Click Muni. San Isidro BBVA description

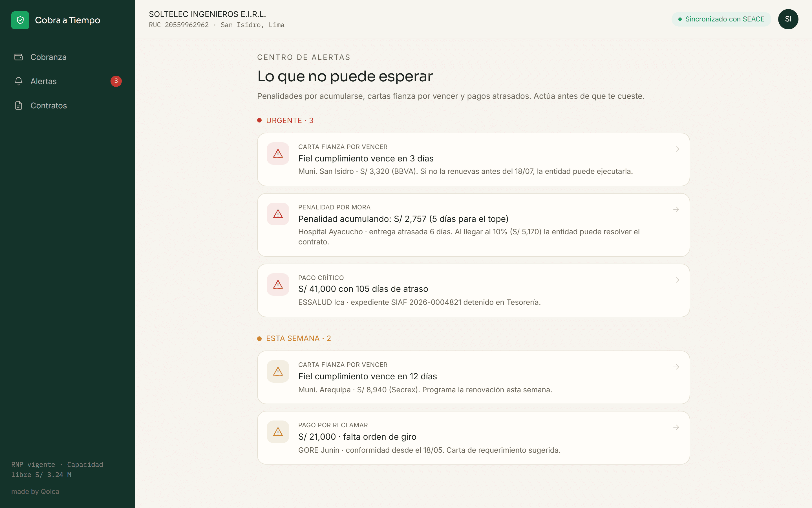pyautogui.click(x=465, y=171)
